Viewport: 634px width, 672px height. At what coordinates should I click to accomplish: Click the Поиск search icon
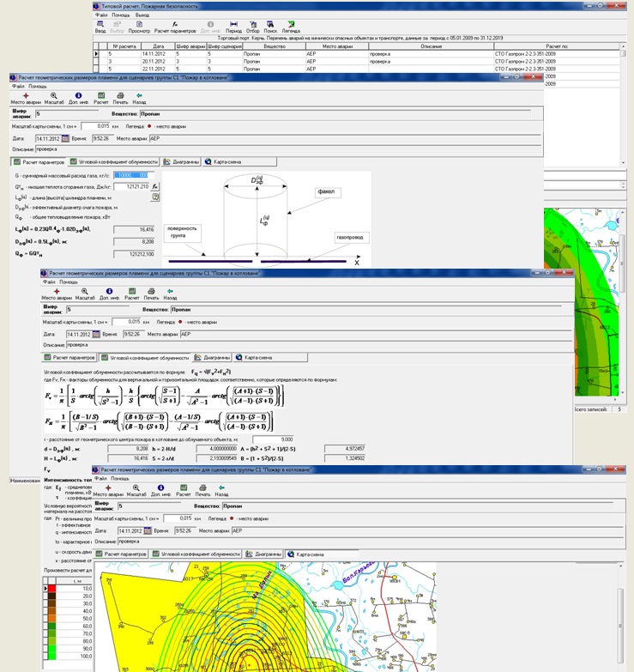(271, 28)
